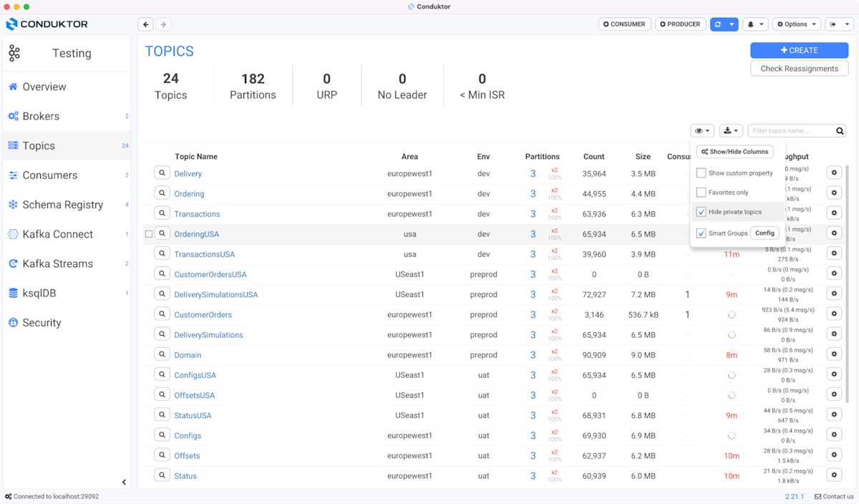859x504 pixels.
Task: Click magnifier icon for CustomerOrders topic
Action: coord(162,314)
